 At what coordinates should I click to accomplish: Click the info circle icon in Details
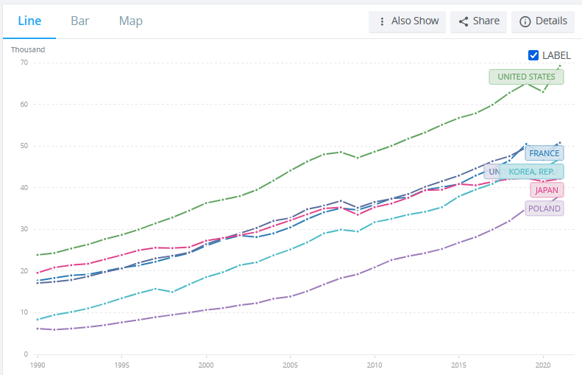coord(525,22)
